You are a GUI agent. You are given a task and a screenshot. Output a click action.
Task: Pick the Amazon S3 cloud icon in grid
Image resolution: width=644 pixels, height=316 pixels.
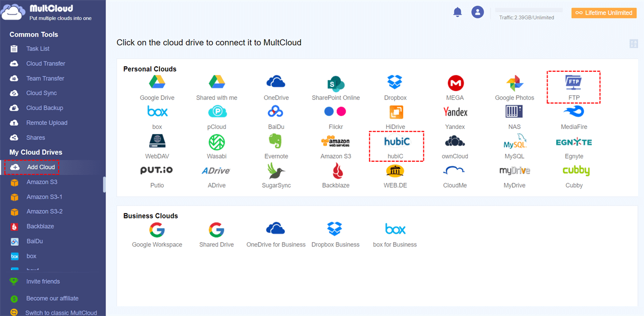pos(335,142)
